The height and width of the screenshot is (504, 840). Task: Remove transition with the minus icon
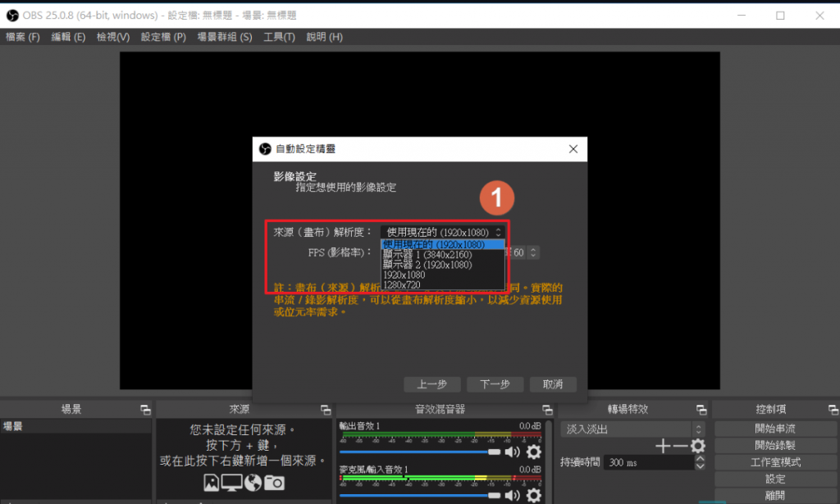point(680,446)
